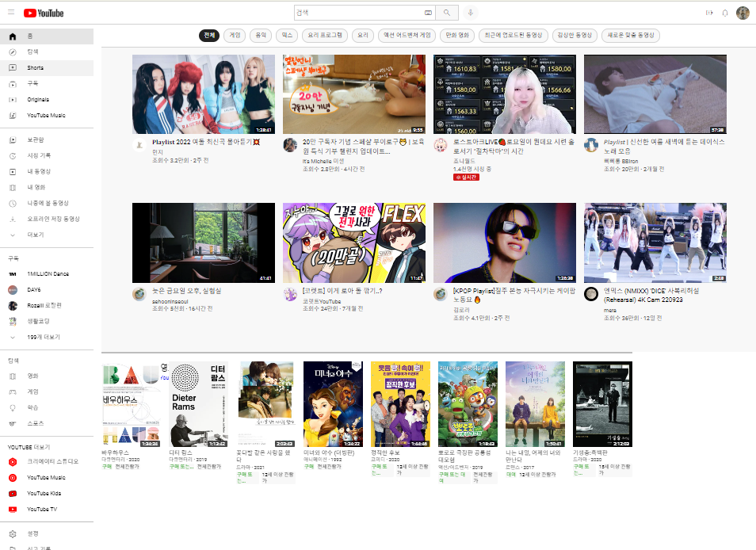Open YouTube TV in sidebar
This screenshot has height=550, width=756.
[x=47, y=510]
